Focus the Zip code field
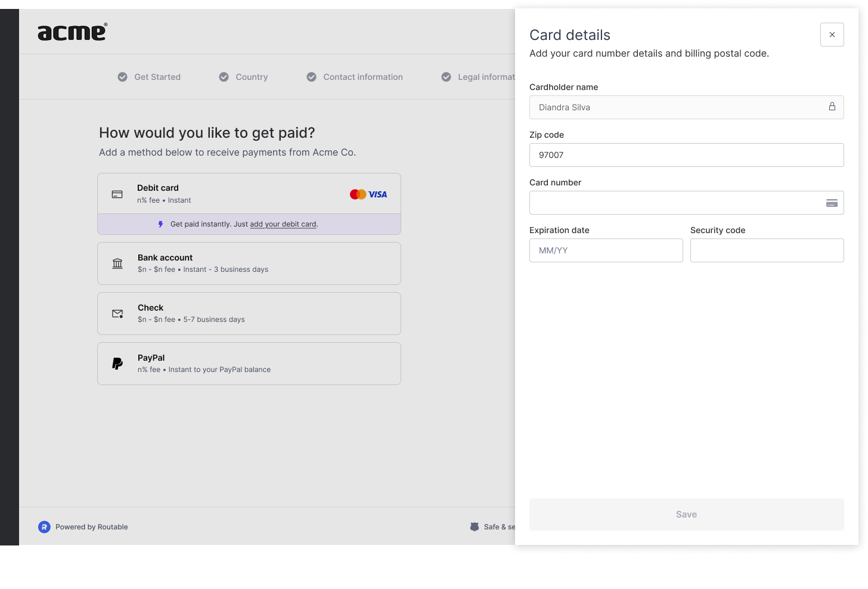This screenshot has height=589, width=868. tap(687, 155)
